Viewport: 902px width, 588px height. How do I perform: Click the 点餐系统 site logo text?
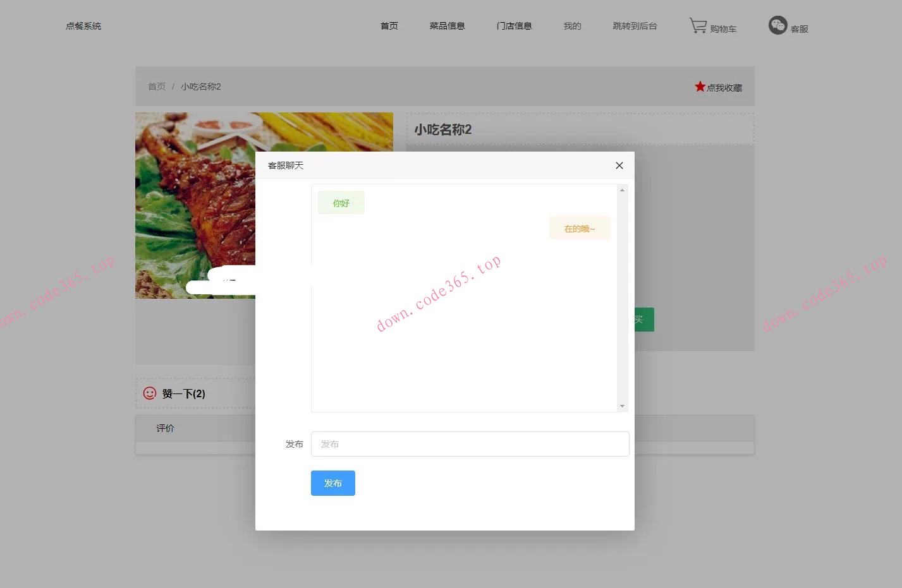83,26
